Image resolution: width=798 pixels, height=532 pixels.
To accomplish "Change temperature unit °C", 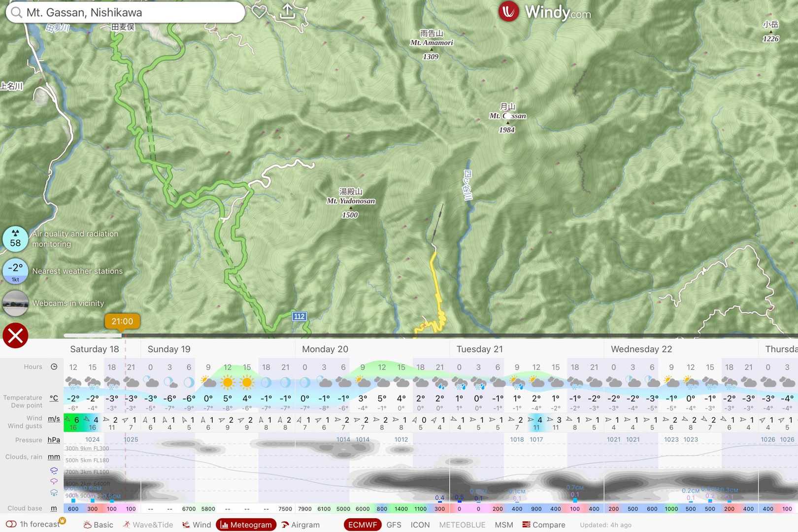I will coord(54,398).
